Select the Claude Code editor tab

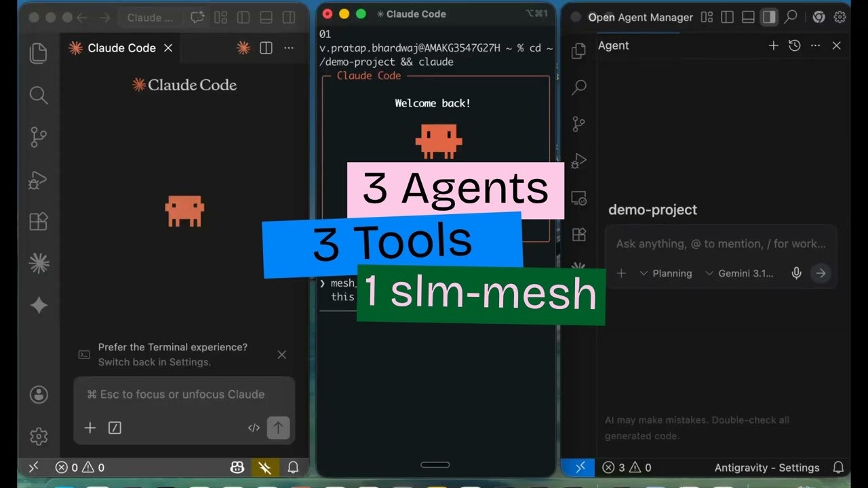click(122, 47)
